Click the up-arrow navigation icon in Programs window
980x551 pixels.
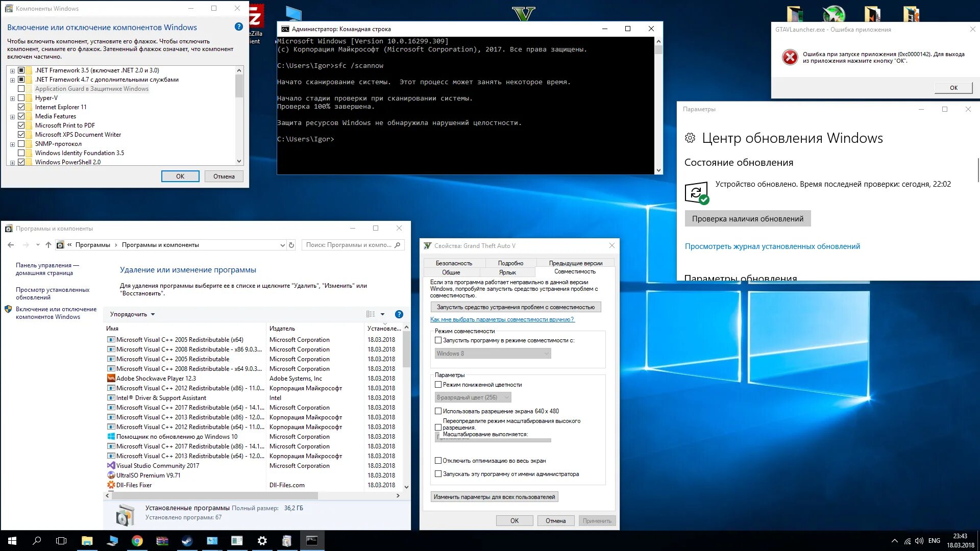click(x=48, y=245)
